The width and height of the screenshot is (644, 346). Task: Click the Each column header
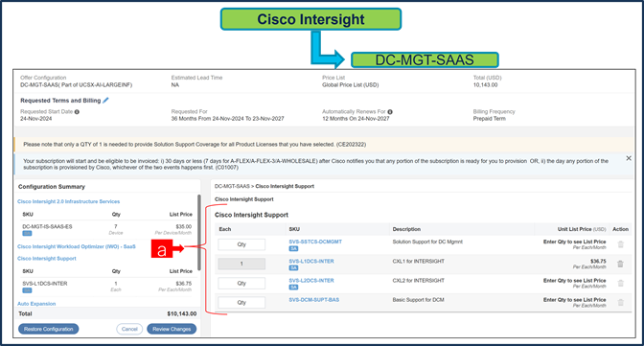point(225,229)
